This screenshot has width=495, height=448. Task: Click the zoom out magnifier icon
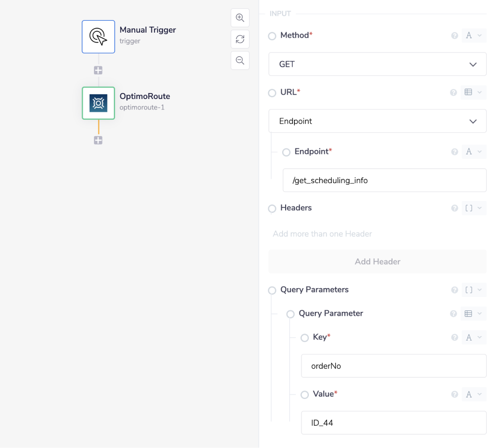(240, 60)
